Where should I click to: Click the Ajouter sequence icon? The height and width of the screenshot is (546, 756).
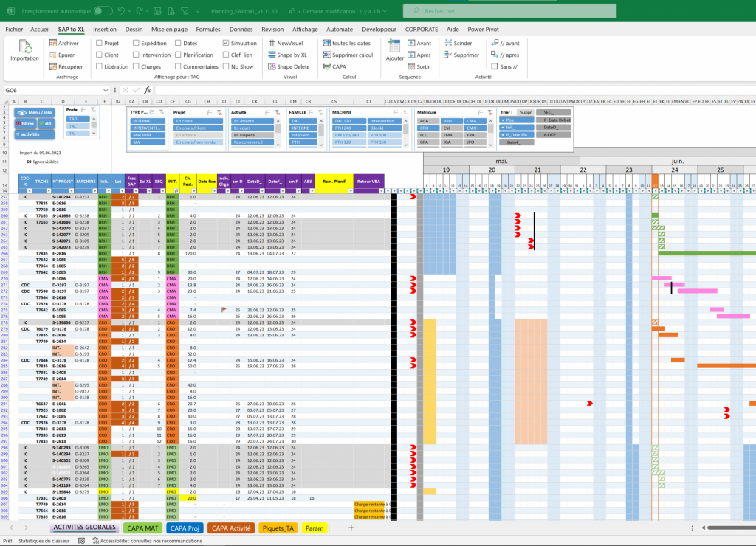click(x=395, y=47)
